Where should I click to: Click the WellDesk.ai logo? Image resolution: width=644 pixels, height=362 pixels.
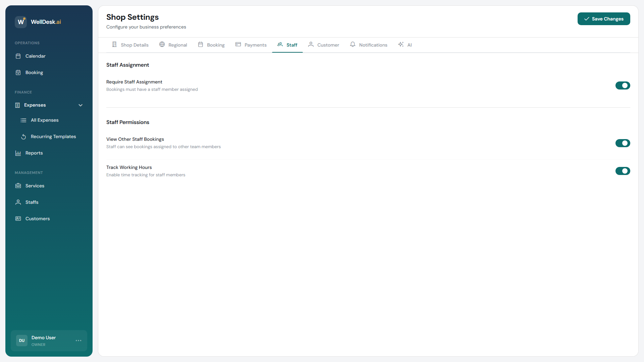click(x=38, y=22)
